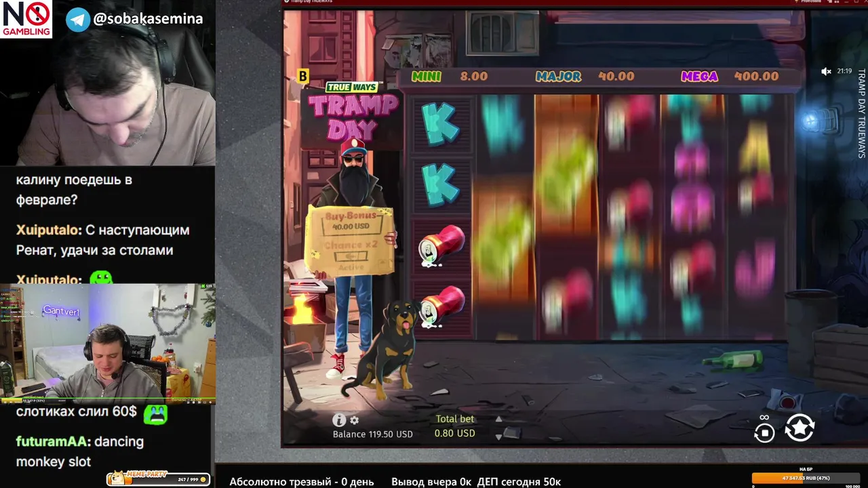
Task: Stop the autoplay spins button
Action: point(764,432)
